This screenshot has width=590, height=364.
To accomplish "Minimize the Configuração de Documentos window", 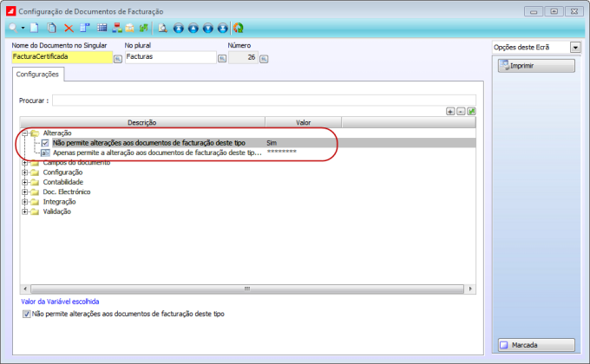I will coord(534,11).
